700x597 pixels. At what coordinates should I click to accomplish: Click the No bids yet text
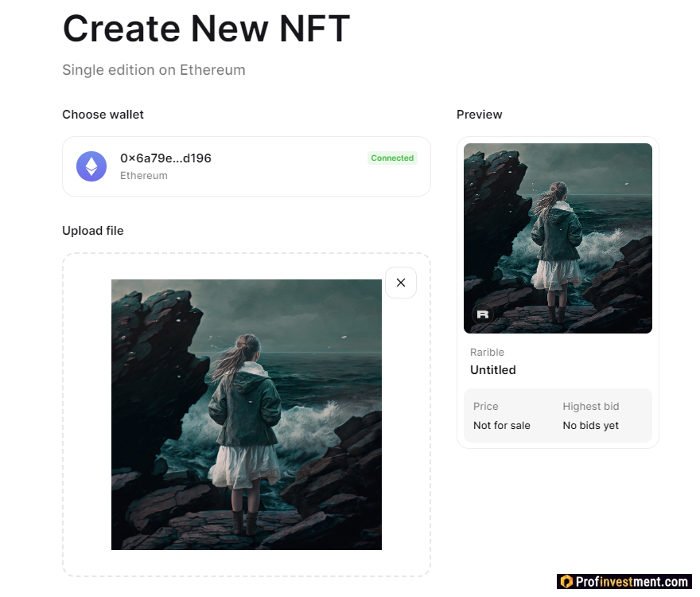coord(590,426)
